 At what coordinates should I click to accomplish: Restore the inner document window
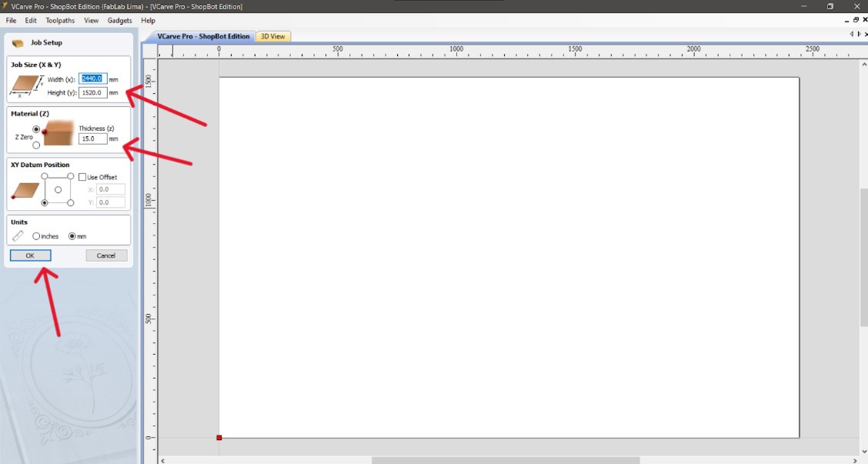[856, 20]
